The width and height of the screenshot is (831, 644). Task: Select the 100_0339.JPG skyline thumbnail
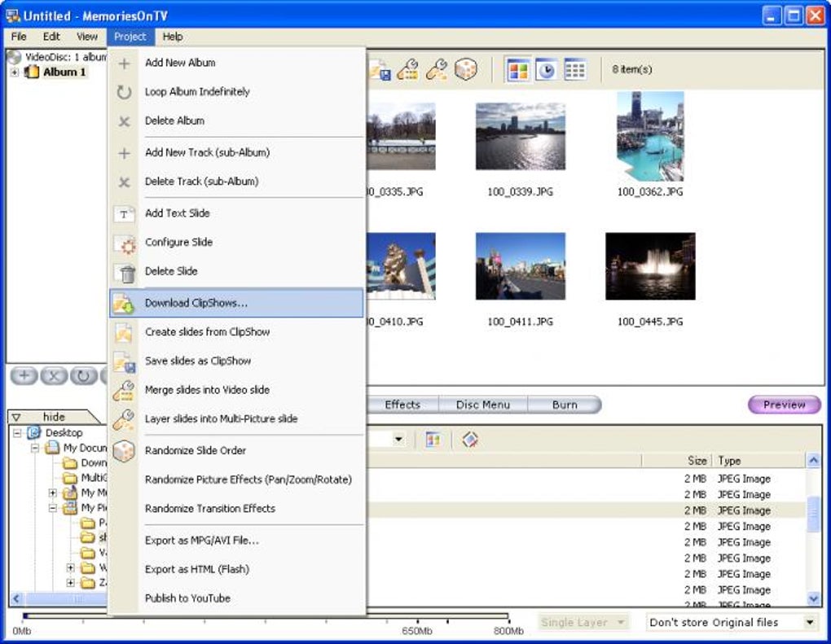[520, 137]
